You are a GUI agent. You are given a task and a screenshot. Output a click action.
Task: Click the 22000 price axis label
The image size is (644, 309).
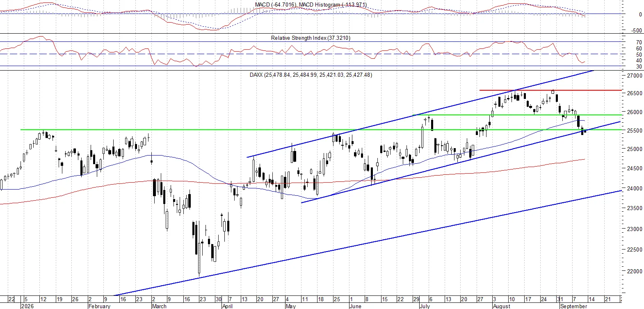[635, 271]
